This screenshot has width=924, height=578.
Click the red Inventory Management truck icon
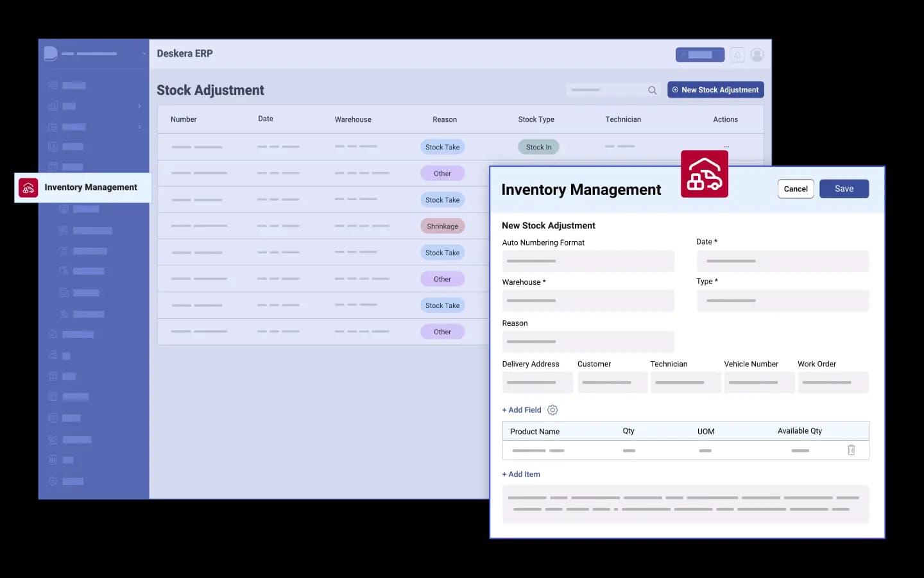click(x=704, y=174)
